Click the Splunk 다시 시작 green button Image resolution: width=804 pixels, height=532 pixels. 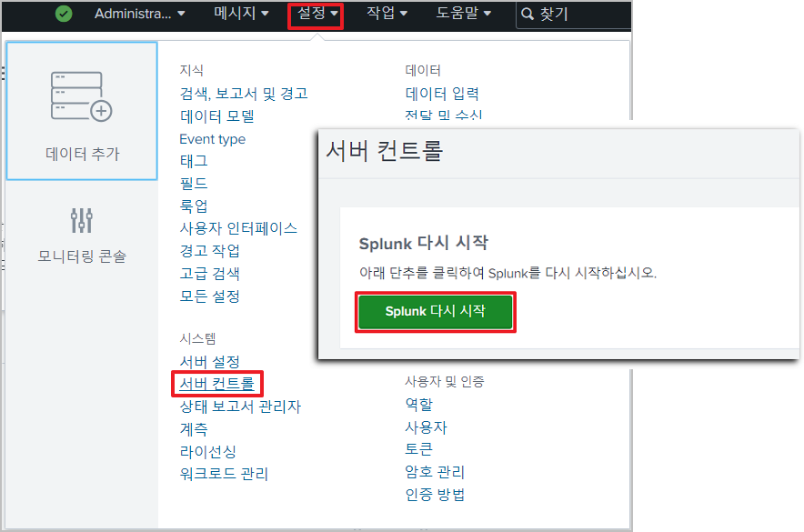pyautogui.click(x=436, y=311)
